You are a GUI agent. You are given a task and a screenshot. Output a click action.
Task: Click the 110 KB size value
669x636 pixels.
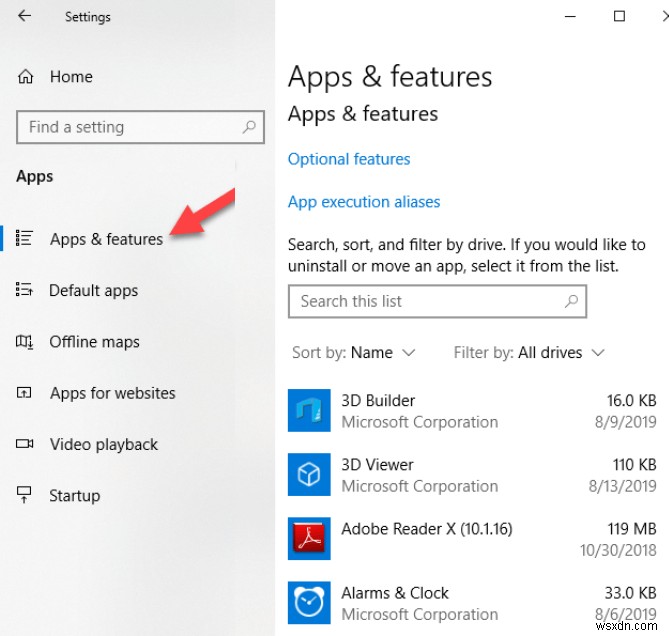634,465
